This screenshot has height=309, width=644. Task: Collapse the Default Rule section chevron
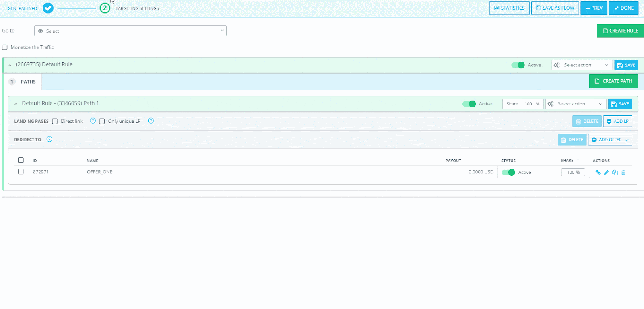[10, 65]
